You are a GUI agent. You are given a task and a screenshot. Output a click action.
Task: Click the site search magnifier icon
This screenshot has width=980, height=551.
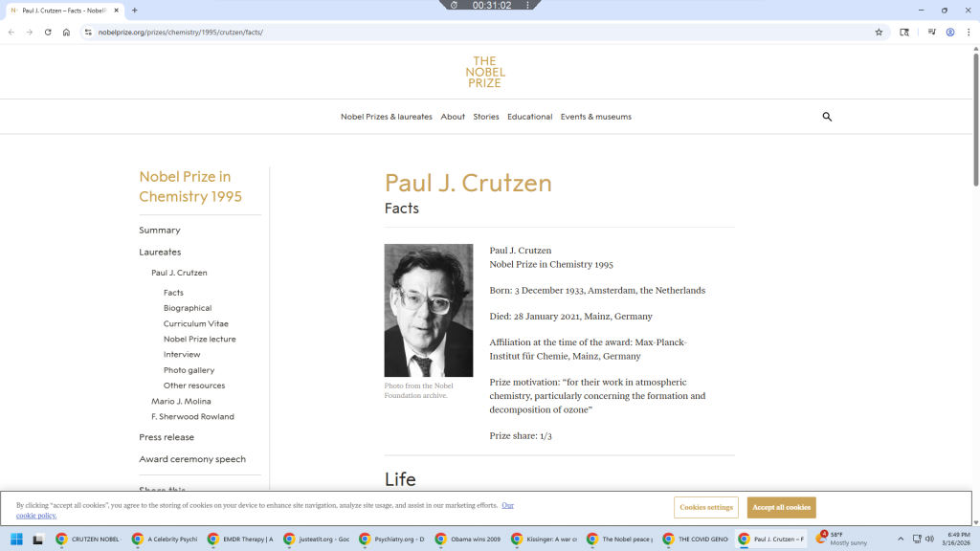coord(827,117)
